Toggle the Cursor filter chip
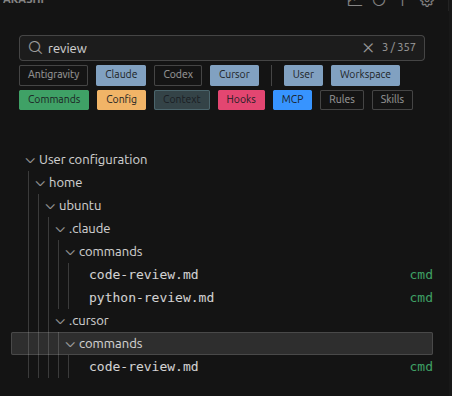 (x=234, y=75)
